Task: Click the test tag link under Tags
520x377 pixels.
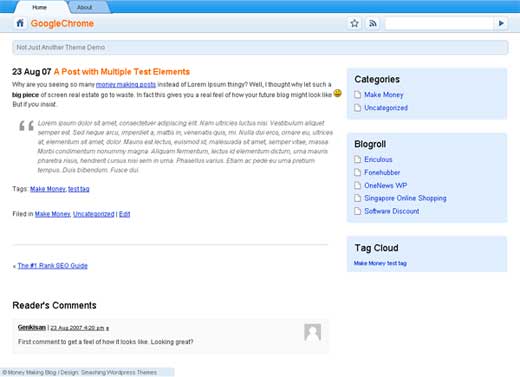Action: point(79,189)
